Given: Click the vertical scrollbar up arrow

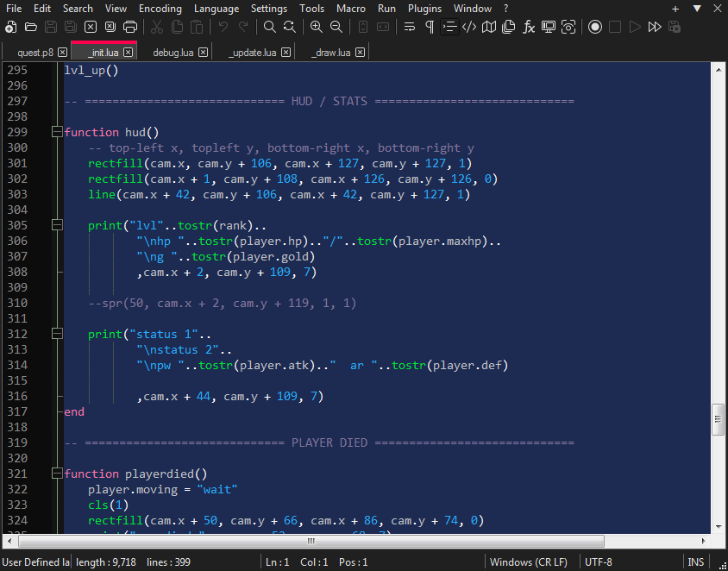Looking at the screenshot, I should 719,70.
